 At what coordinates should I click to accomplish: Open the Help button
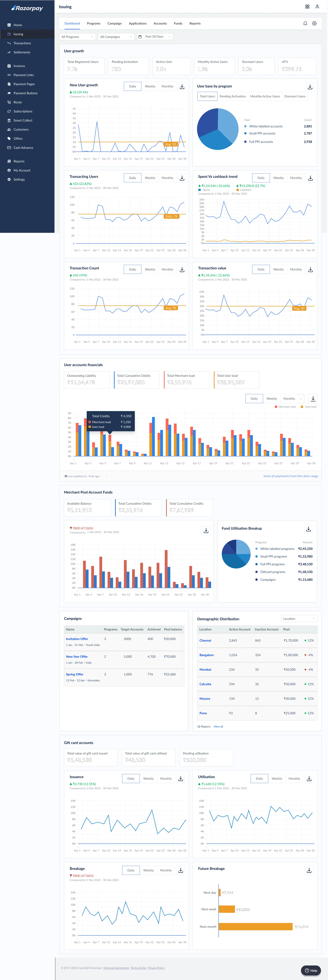[311, 971]
